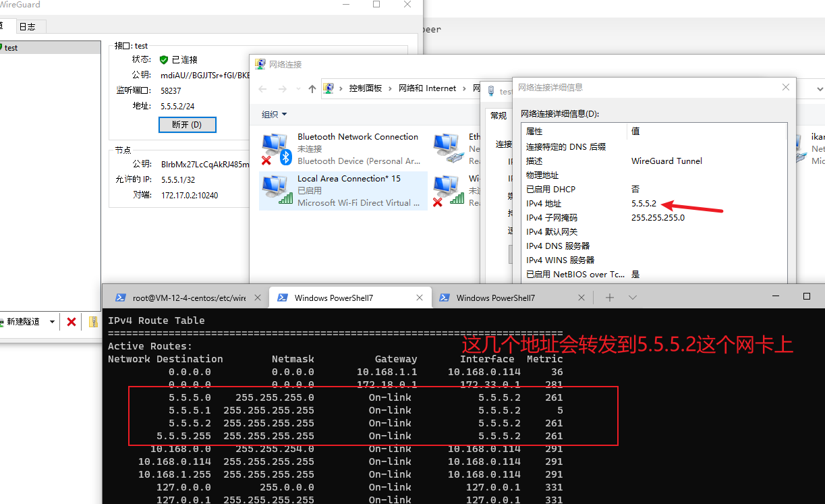Click the Ethernet adapter icon in 网络连接
Screen dimensions: 825x504
(x=449, y=148)
